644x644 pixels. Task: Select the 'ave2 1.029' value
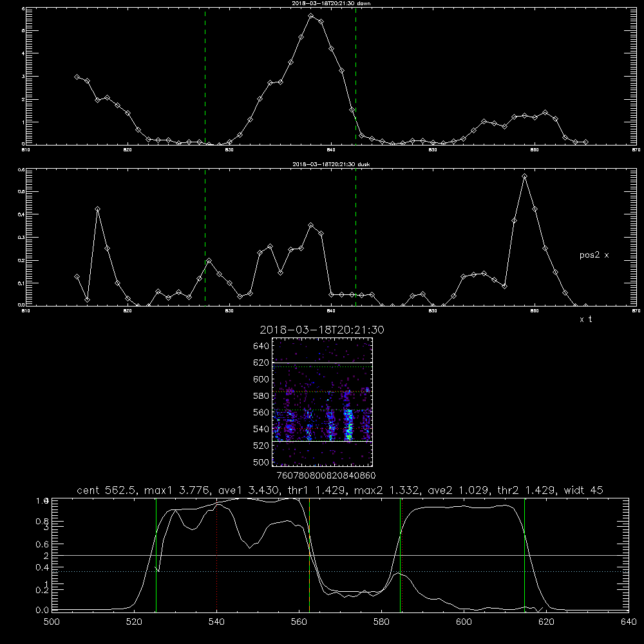(x=457, y=490)
